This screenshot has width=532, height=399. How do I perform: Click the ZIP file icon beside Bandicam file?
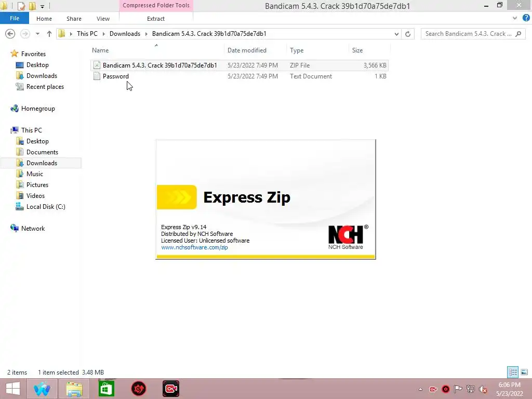pos(97,65)
